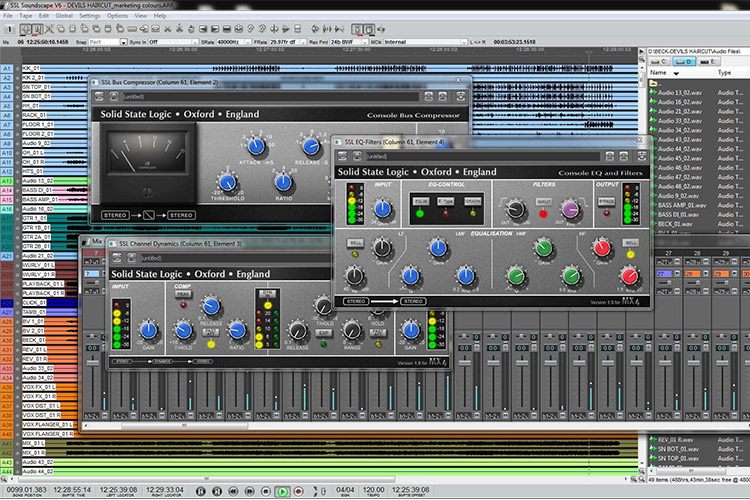Click the Record button in transport bar

[298, 491]
